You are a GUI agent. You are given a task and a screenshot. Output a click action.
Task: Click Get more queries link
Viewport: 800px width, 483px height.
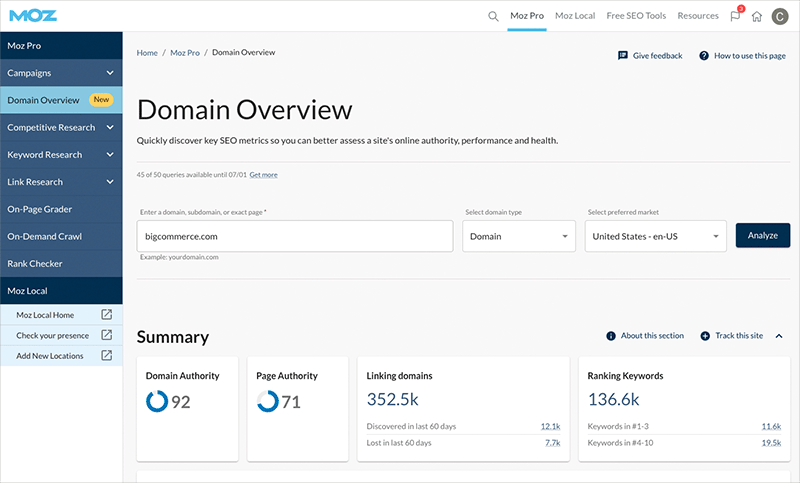tap(263, 175)
